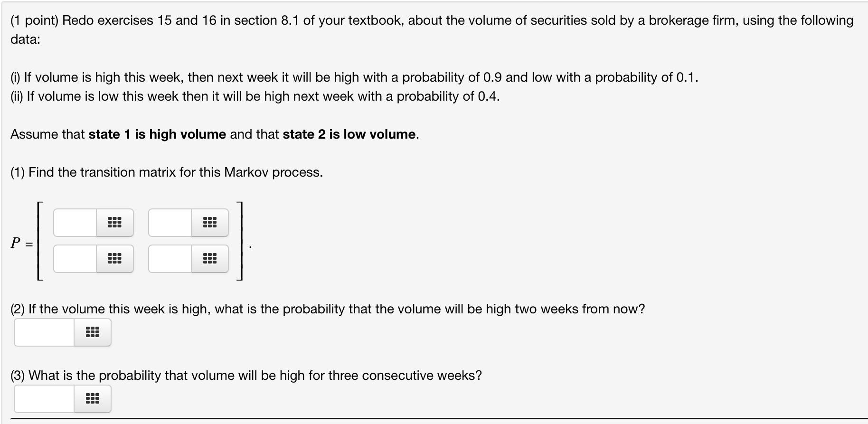Image resolution: width=868 pixels, height=424 pixels.
Task: Click the bottom-left entry field of matrix P
Action: (x=74, y=259)
